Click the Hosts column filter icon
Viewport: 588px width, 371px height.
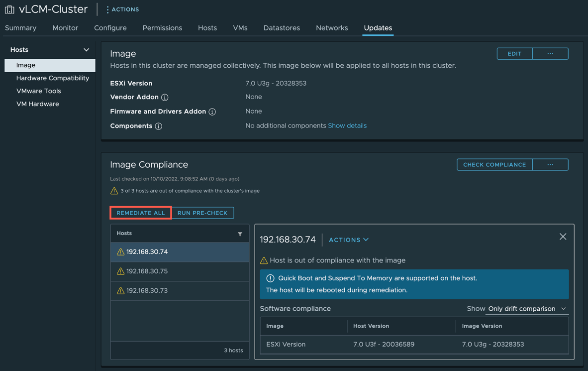(x=240, y=234)
